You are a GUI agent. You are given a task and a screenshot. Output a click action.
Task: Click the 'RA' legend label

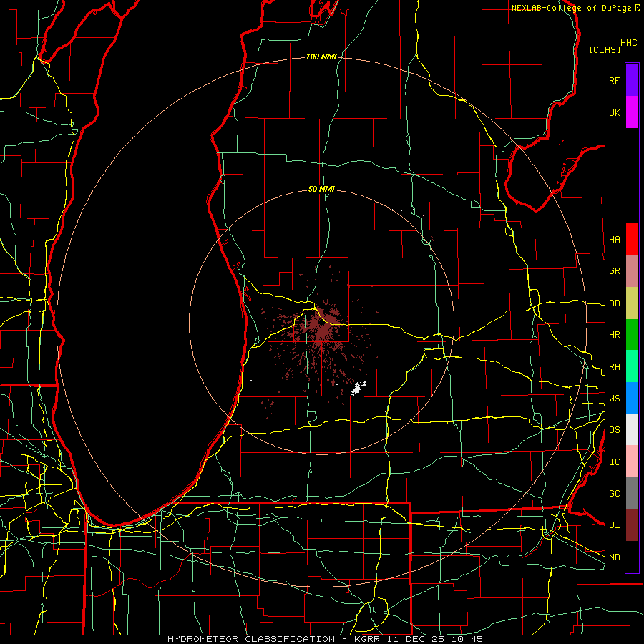coord(614,367)
